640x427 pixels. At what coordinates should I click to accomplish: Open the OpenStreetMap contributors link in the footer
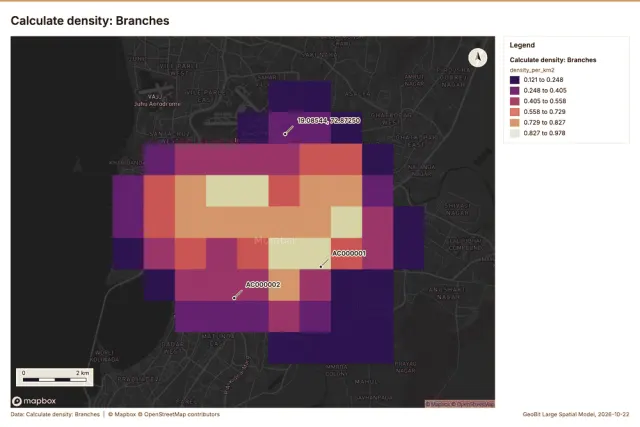point(179,414)
